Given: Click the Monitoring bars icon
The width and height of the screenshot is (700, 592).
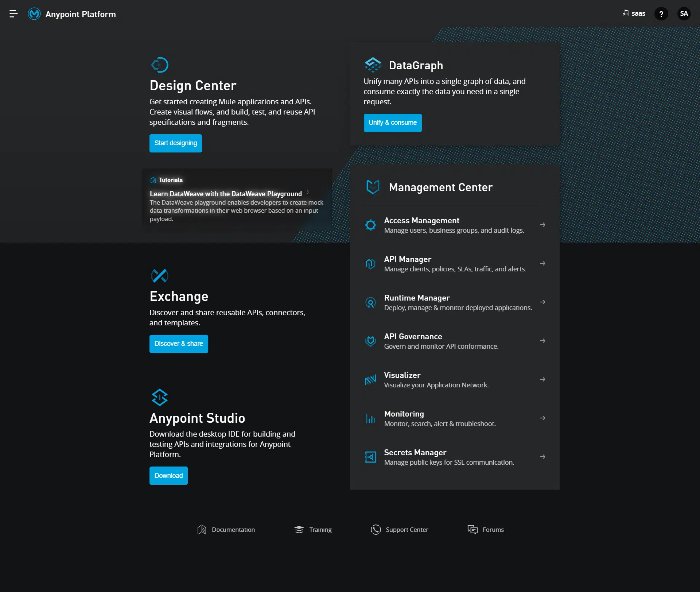Looking at the screenshot, I should [370, 418].
